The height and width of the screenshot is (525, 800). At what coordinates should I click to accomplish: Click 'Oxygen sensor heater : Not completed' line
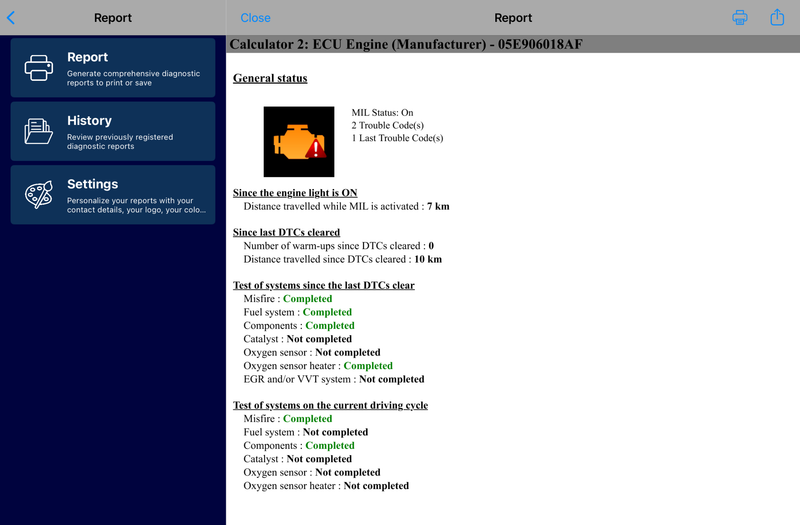pos(326,486)
